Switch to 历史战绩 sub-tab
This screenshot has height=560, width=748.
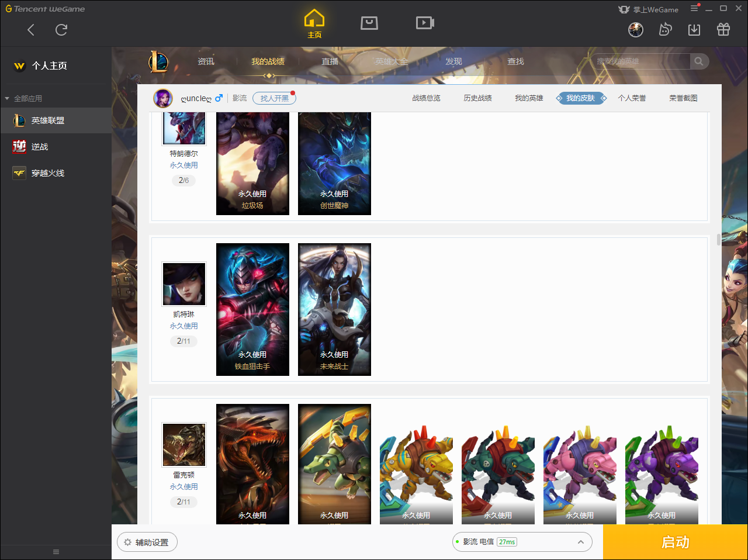477,98
